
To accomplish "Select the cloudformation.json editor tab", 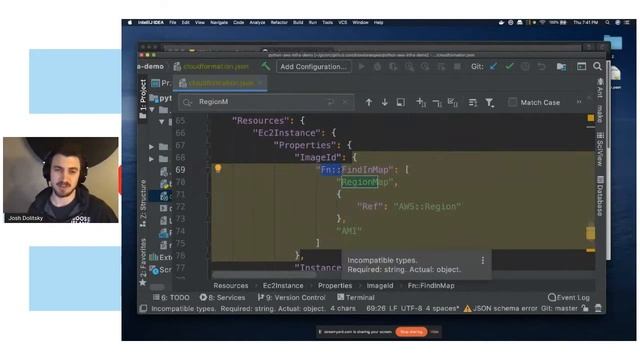I will pos(220,83).
